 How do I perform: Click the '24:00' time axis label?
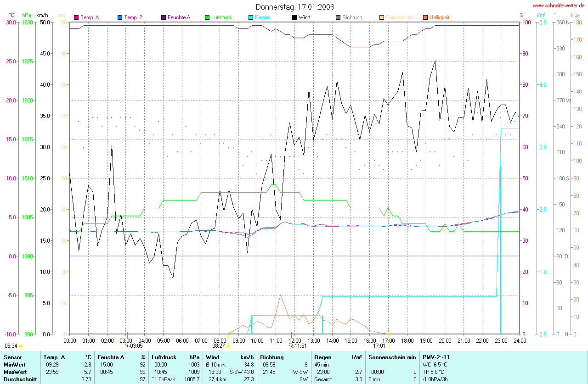(520, 341)
